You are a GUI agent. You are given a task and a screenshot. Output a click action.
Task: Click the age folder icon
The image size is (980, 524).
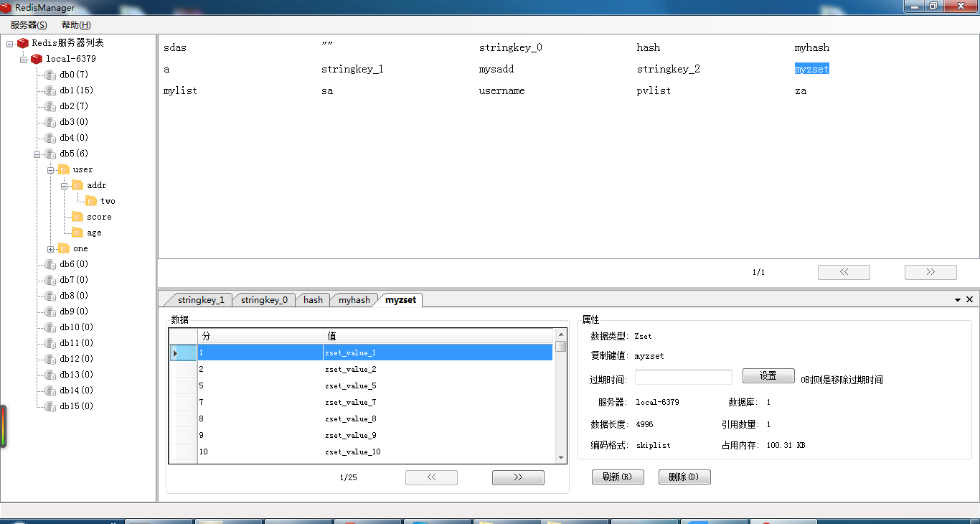[77, 233]
